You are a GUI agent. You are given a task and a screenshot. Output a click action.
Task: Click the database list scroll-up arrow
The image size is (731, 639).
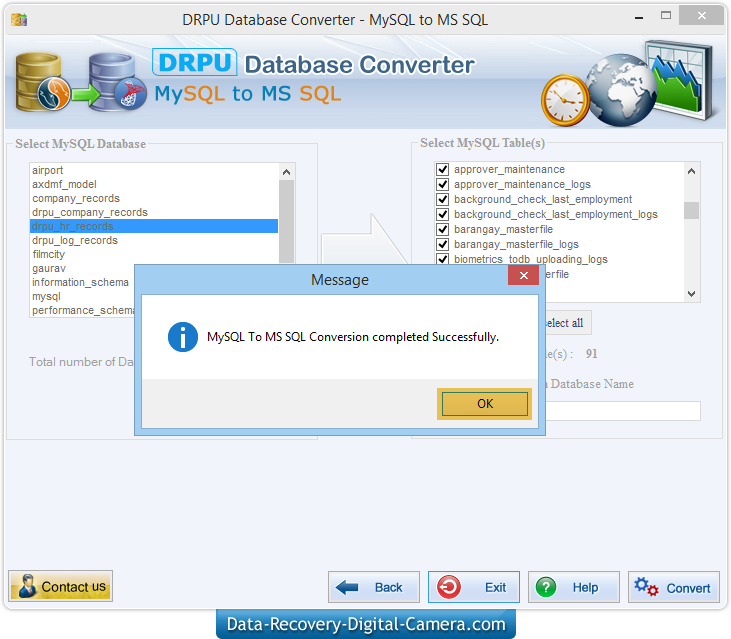287,172
